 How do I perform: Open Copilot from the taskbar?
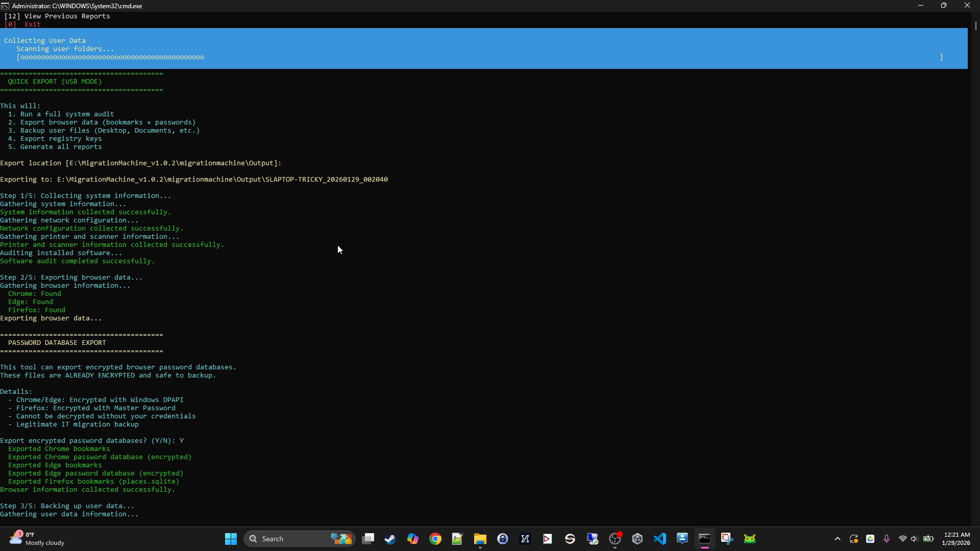[413, 538]
